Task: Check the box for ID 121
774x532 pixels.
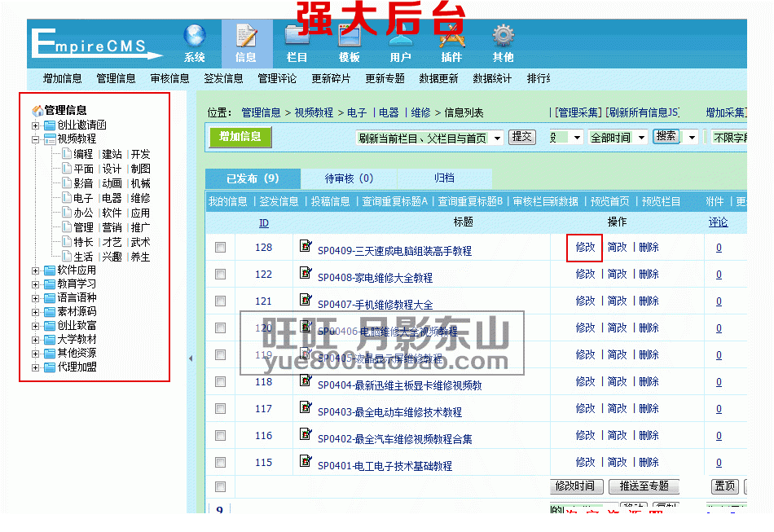Action: (x=220, y=301)
